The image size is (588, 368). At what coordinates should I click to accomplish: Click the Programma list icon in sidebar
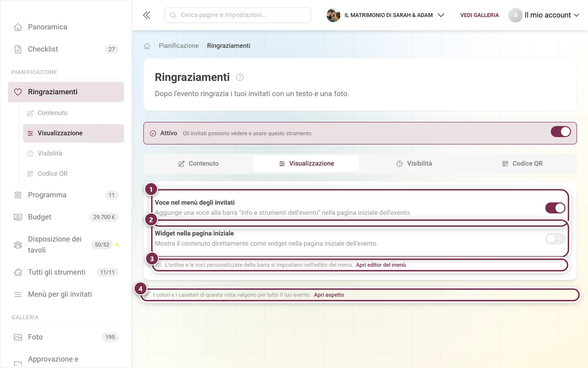click(x=18, y=195)
